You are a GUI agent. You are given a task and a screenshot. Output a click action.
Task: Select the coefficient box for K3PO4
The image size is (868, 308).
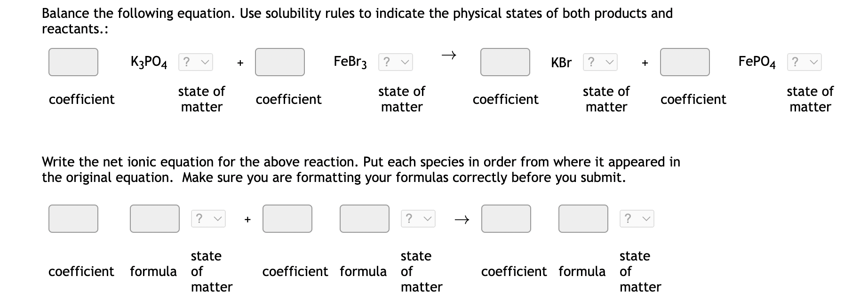(x=73, y=62)
